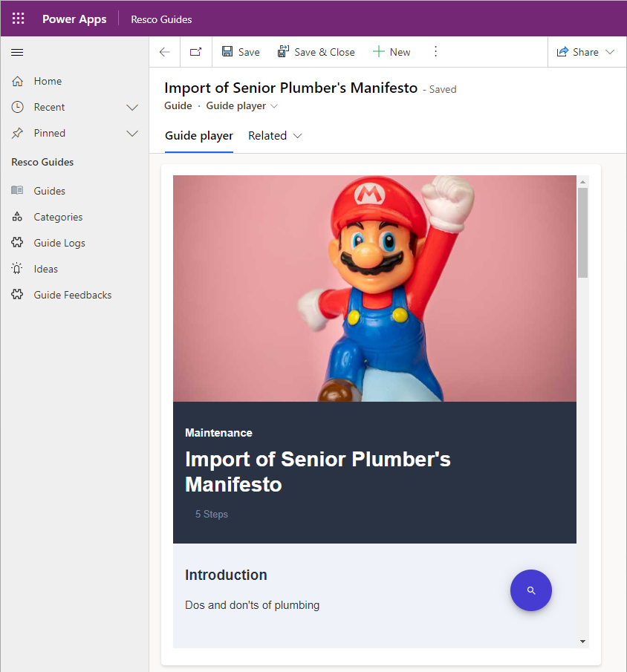
Task: Open the more commands vertical ellipsis
Action: pos(436,52)
